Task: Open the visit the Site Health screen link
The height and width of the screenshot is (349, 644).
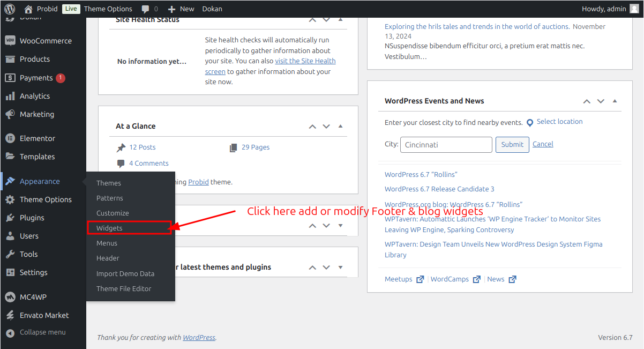Action: (x=270, y=66)
